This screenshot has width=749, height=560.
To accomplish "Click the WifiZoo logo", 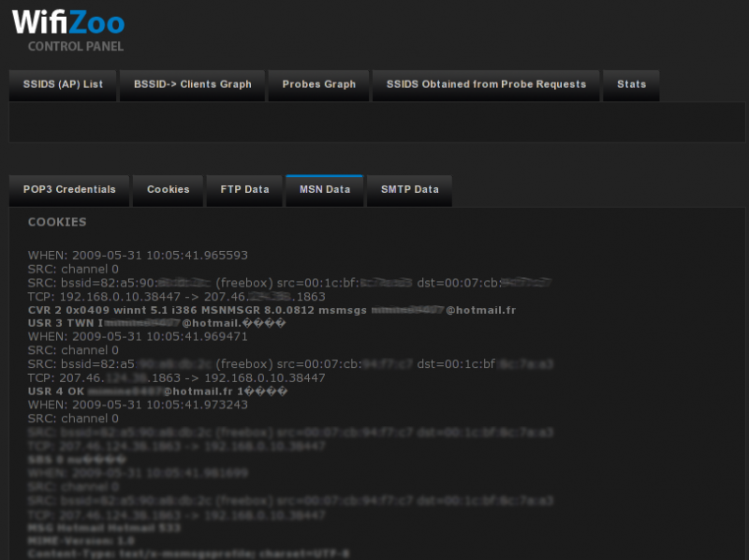I will (67, 21).
